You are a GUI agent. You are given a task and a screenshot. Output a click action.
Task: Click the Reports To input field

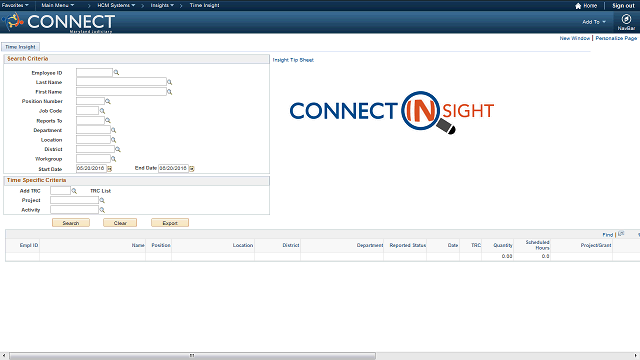[x=91, y=120]
